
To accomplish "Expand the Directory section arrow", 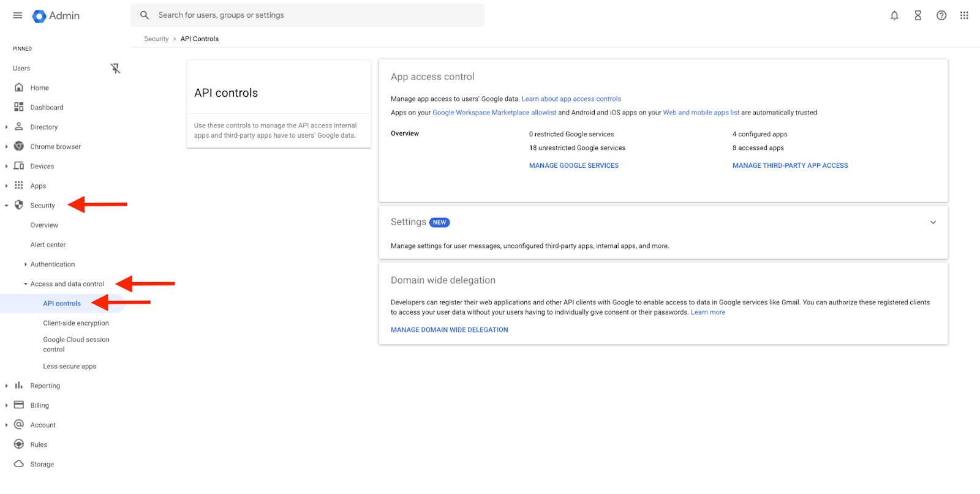I will tap(7, 127).
